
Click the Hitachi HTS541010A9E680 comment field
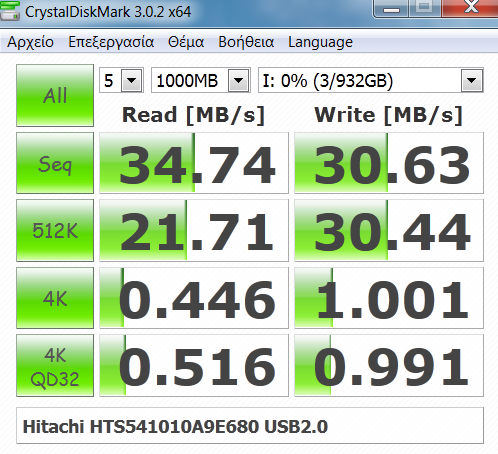tap(250, 426)
